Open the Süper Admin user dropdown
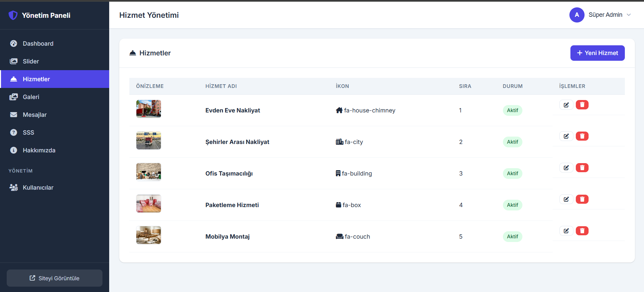This screenshot has height=292, width=644. pos(600,15)
